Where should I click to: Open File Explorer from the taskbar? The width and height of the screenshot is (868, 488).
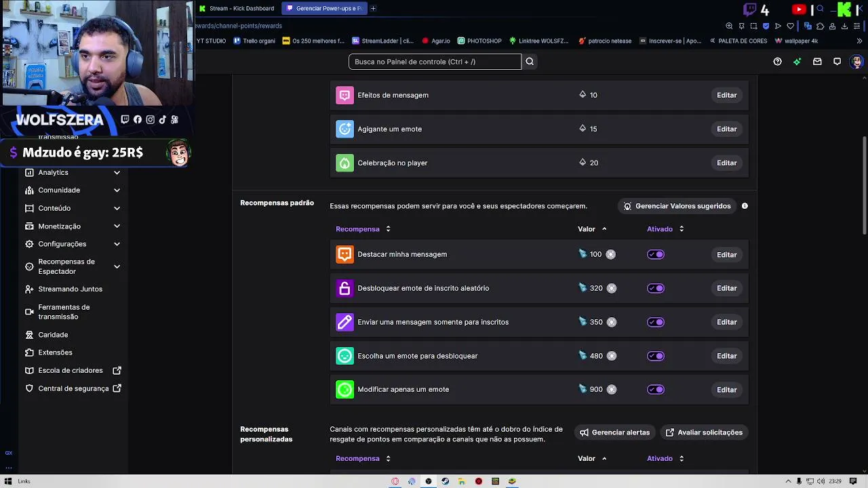[x=462, y=481]
